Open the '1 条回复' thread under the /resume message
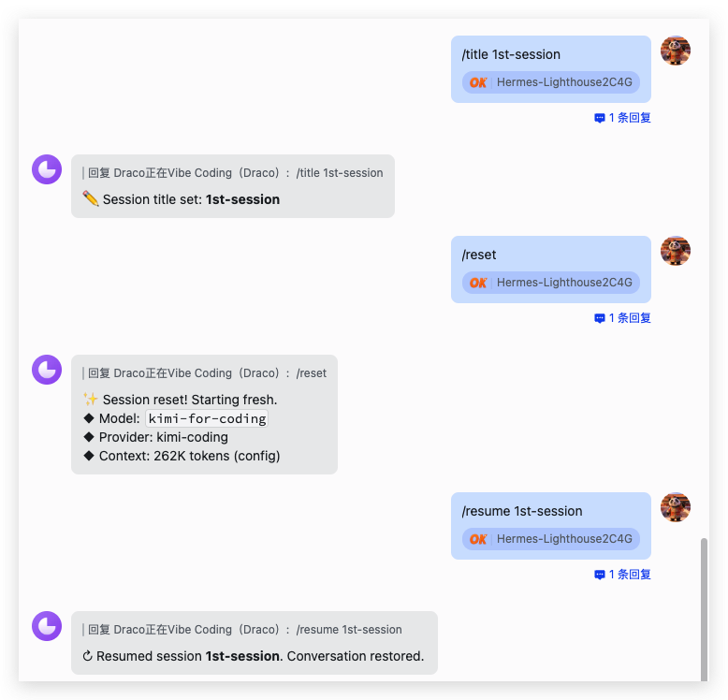The image size is (728, 700). [623, 575]
